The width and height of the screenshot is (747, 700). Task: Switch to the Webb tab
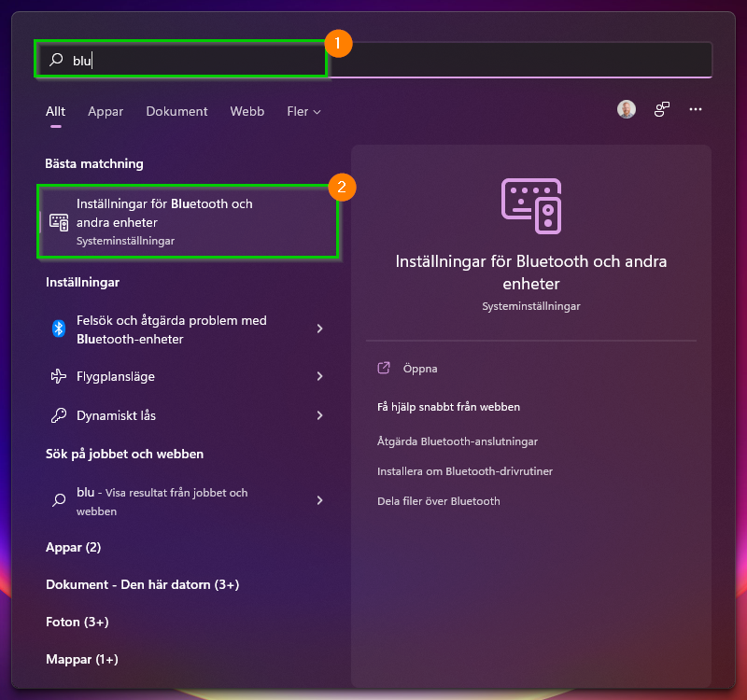pos(247,111)
